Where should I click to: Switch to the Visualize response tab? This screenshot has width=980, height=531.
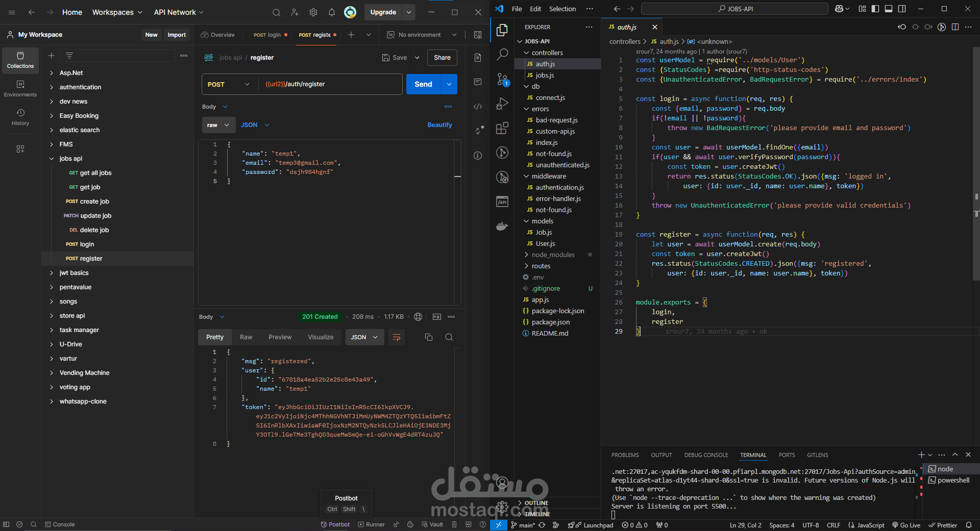321,337
